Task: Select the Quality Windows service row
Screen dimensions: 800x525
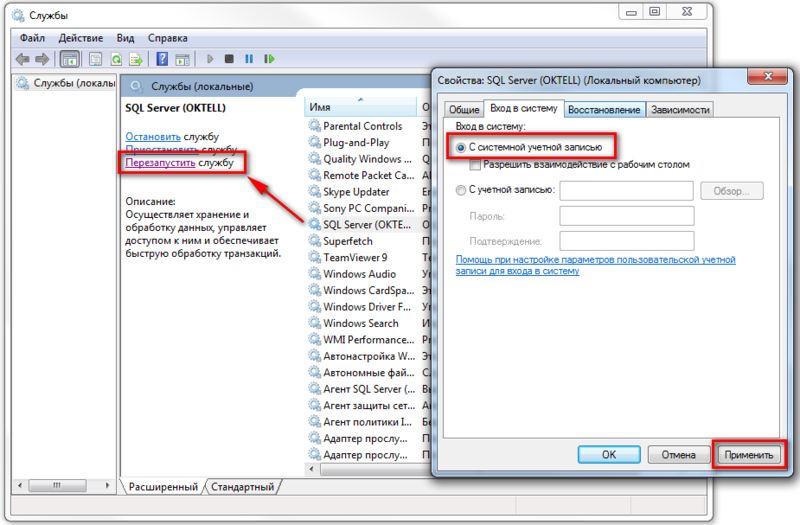Action: 369,159
